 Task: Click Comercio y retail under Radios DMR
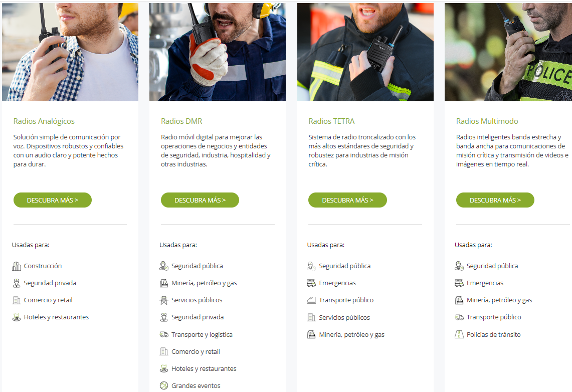click(x=196, y=351)
